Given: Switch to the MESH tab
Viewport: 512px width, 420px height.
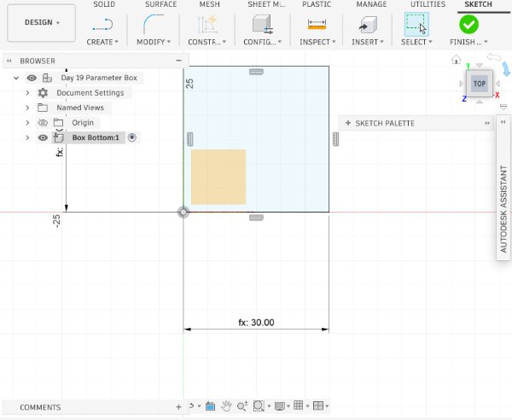Looking at the screenshot, I should (x=210, y=4).
